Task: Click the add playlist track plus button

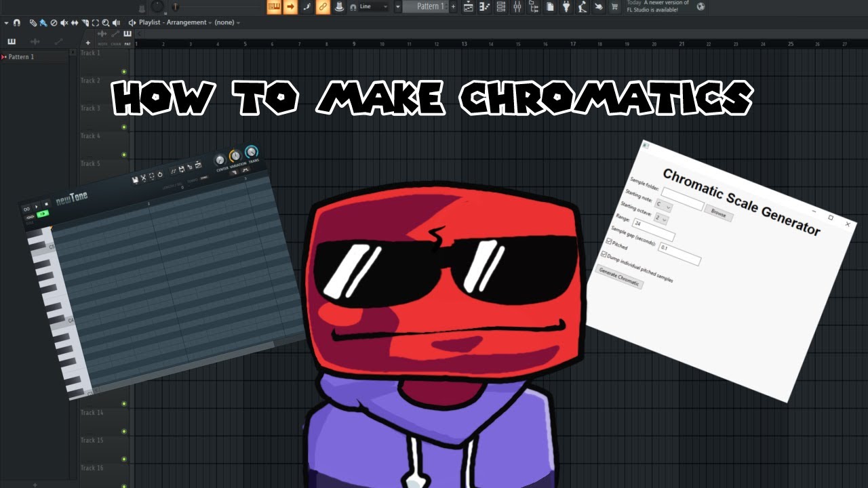Action: (87, 43)
